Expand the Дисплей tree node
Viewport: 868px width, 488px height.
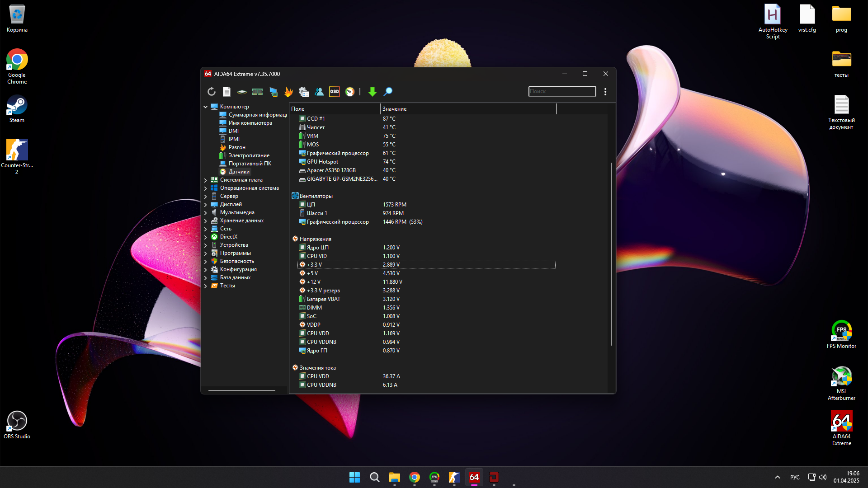point(205,204)
